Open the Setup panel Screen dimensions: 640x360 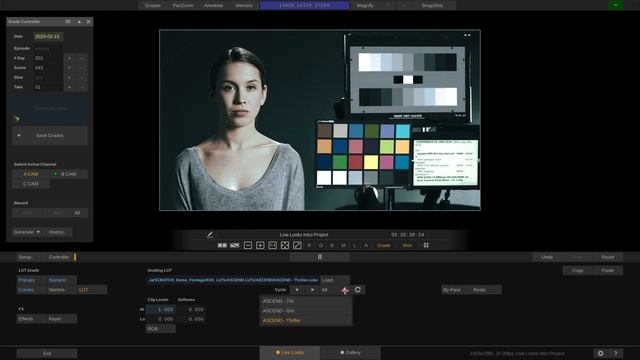(x=25, y=257)
